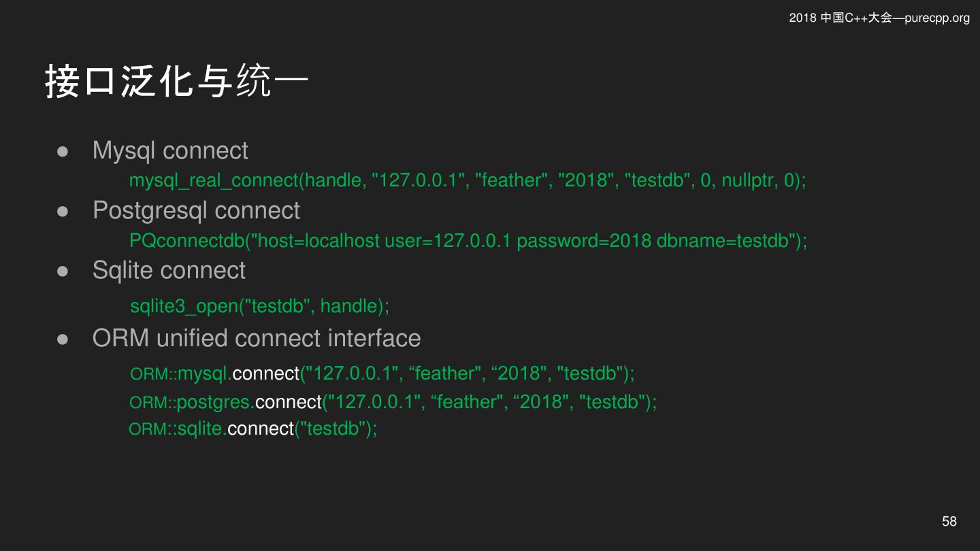980x551 pixels.
Task: Click the purecpp.org header text
Action: coord(937,18)
